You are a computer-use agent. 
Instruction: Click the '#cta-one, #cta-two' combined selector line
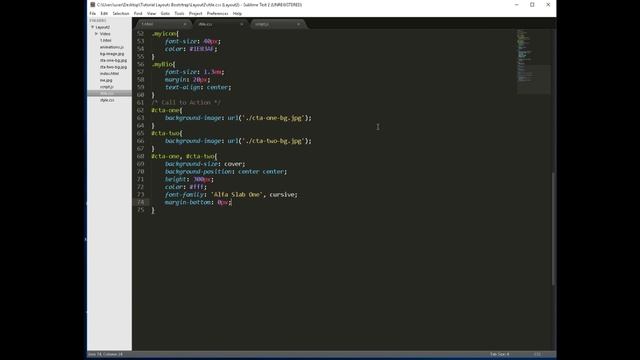(x=184, y=156)
